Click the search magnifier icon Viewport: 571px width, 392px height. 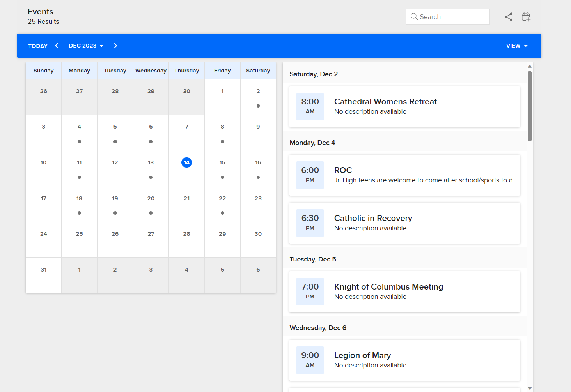[x=414, y=17]
